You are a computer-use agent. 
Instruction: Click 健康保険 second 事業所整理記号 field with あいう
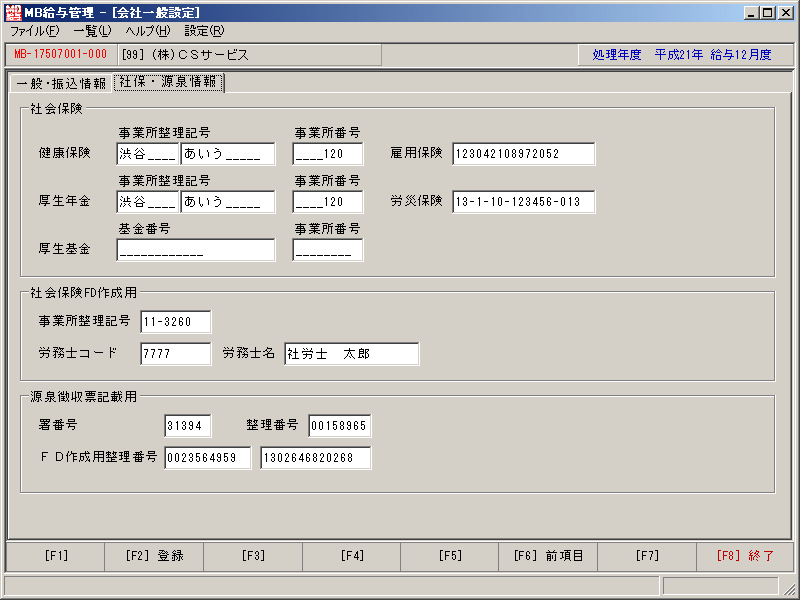[x=228, y=154]
